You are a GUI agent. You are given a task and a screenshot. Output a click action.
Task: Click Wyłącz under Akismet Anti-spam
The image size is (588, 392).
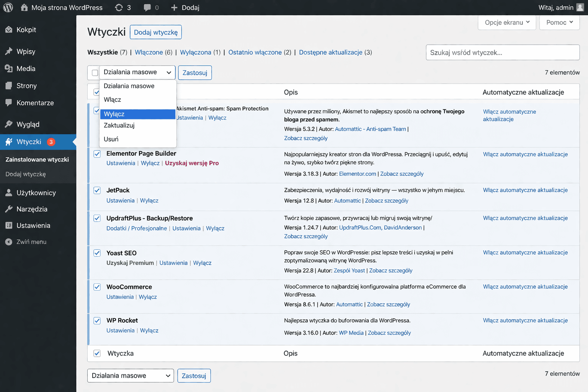217,118
